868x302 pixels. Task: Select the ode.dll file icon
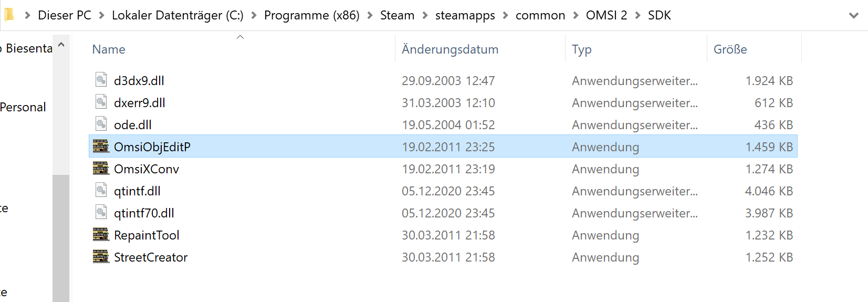click(101, 124)
